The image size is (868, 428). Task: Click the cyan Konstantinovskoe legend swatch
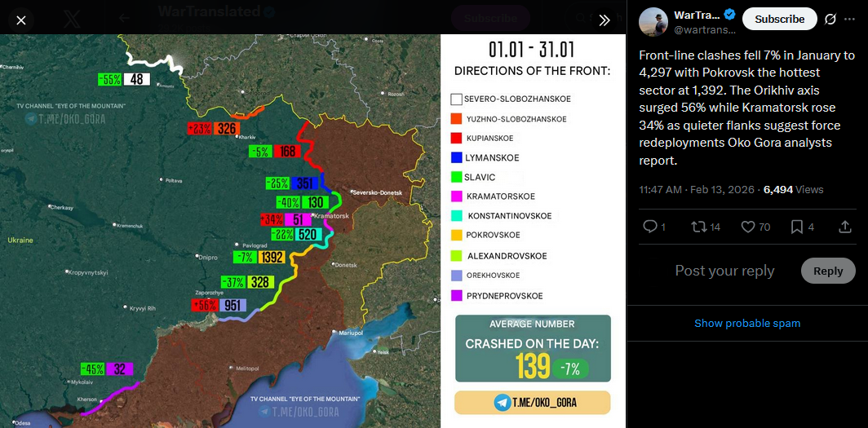456,216
